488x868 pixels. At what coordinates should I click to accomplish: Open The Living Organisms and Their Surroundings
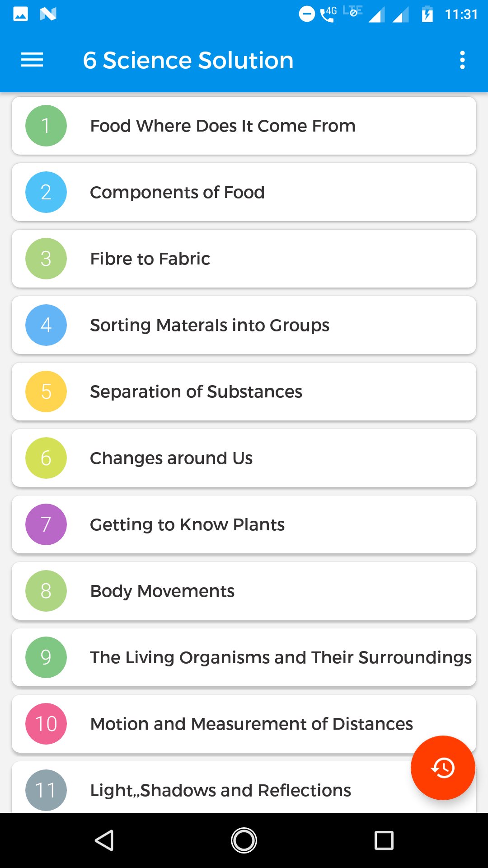click(x=244, y=657)
